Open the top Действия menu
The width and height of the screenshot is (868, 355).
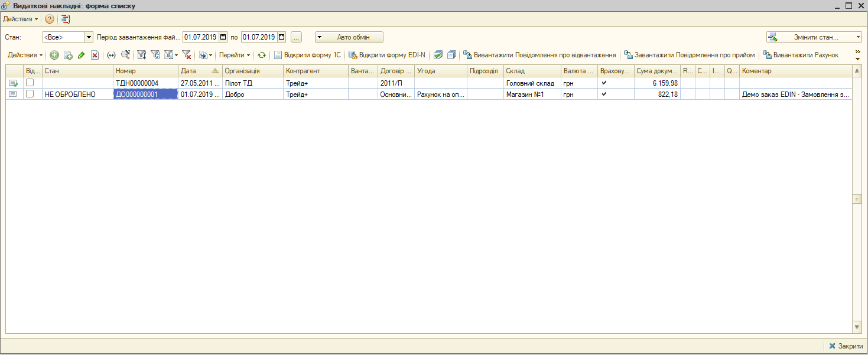point(20,19)
